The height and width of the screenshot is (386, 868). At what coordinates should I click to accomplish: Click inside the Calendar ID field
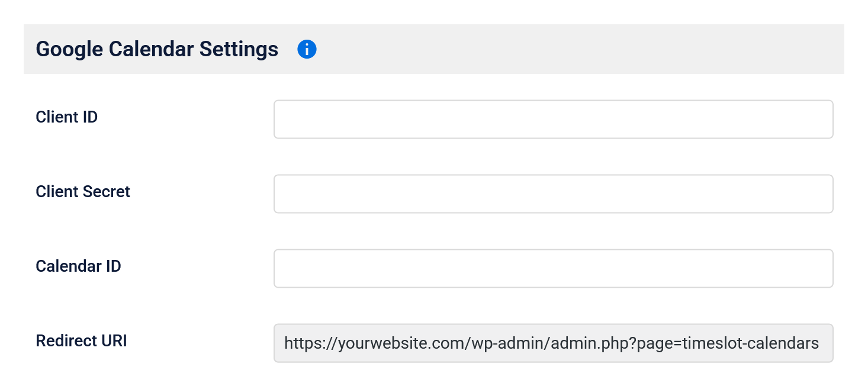tap(553, 268)
